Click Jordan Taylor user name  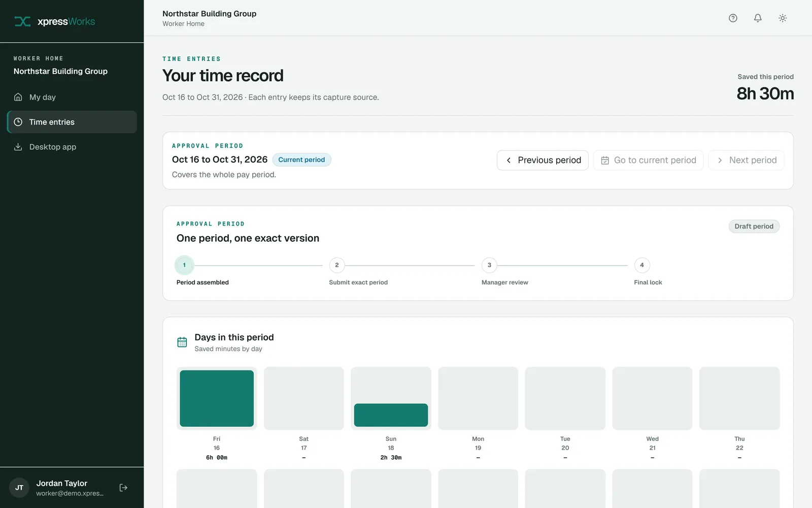click(x=62, y=483)
